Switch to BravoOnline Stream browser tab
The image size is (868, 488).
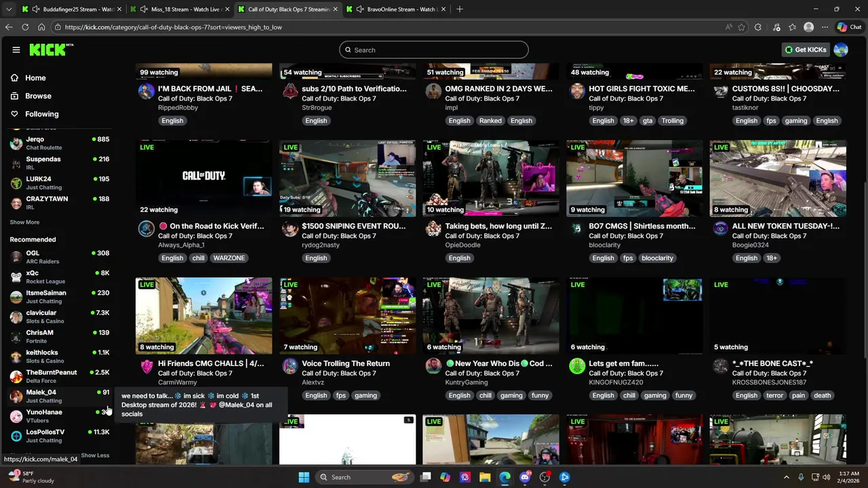[x=396, y=9]
